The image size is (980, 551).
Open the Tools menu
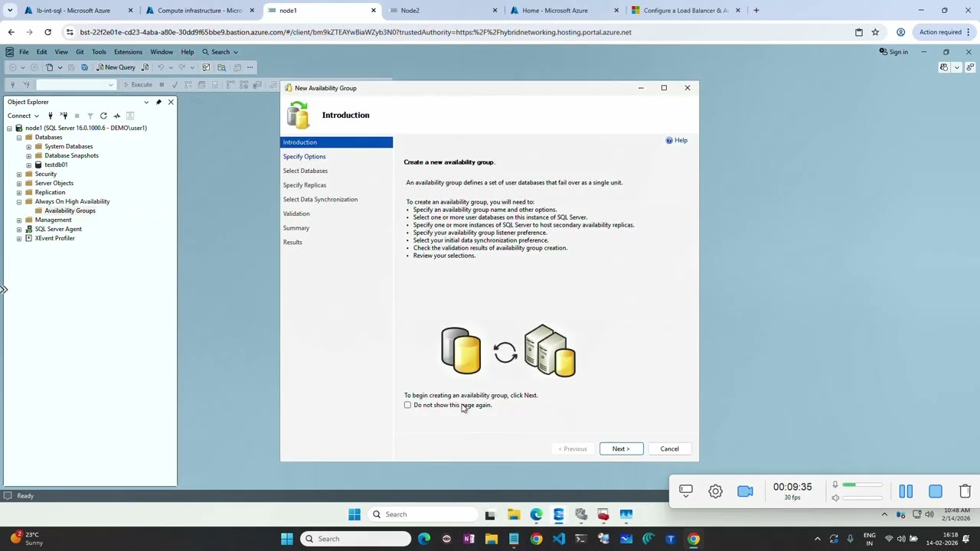coord(99,52)
